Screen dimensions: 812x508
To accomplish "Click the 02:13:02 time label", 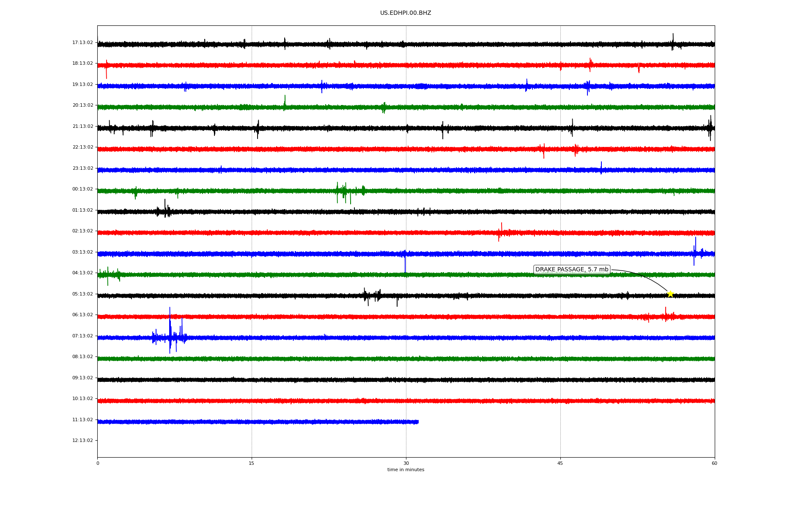I will (82, 231).
